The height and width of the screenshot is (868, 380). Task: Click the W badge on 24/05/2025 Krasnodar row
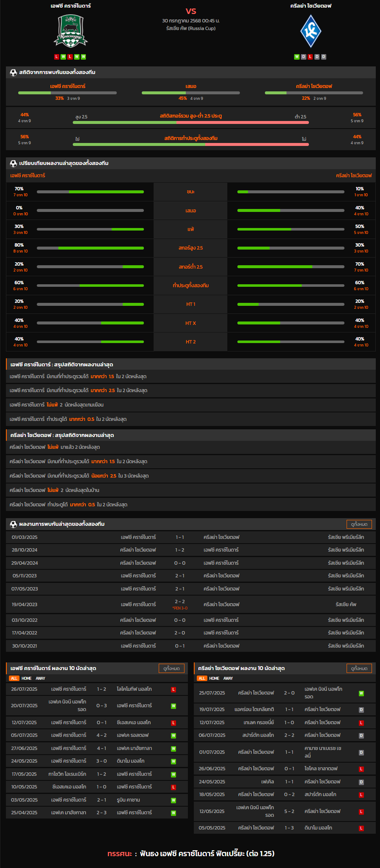point(173,761)
